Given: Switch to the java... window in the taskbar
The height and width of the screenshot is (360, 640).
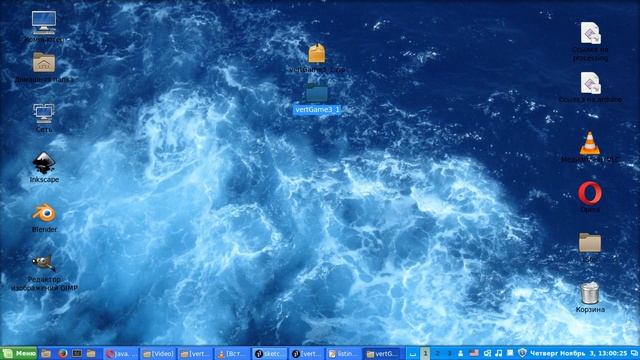Looking at the screenshot, I should pyautogui.click(x=120, y=354).
